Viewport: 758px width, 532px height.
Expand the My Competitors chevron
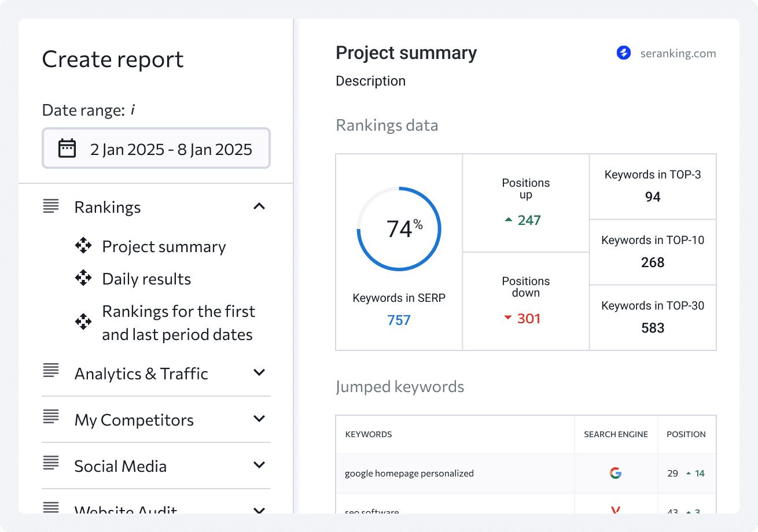coord(259,419)
